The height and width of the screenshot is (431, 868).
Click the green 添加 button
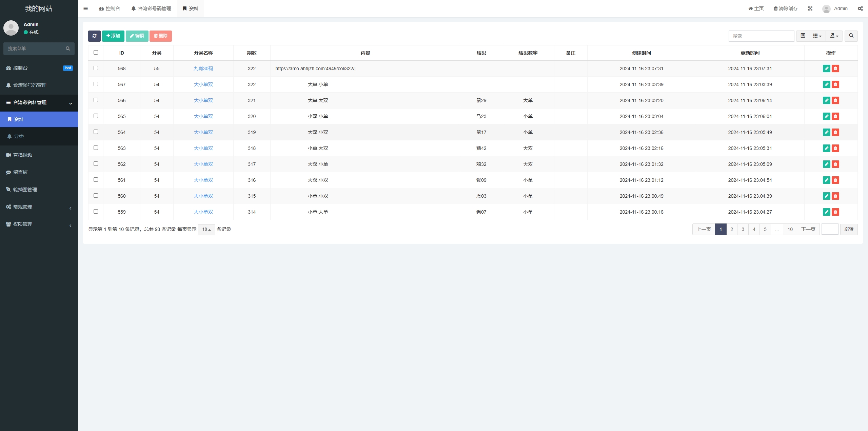(113, 36)
